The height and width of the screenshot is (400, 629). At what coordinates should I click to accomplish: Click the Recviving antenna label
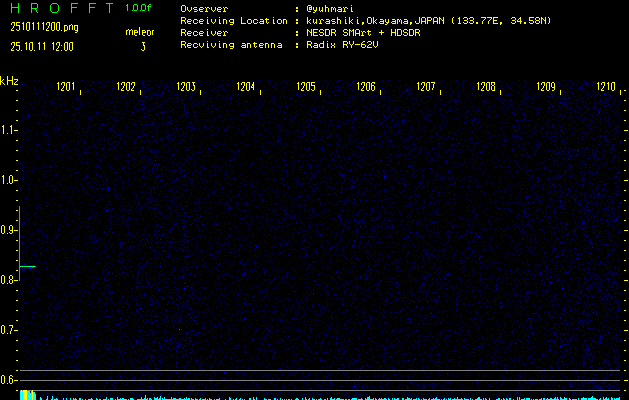pos(231,45)
